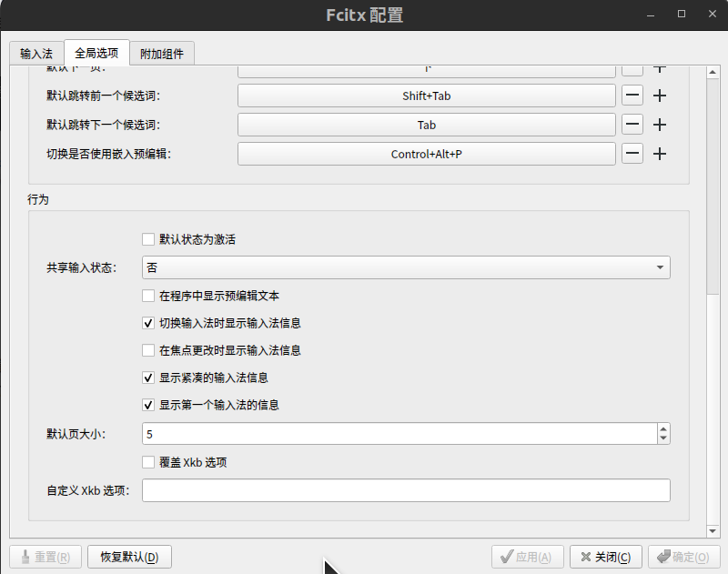Viewport: 728px width, 574px height.
Task: Click the scrollbar up arrow
Action: (x=713, y=73)
